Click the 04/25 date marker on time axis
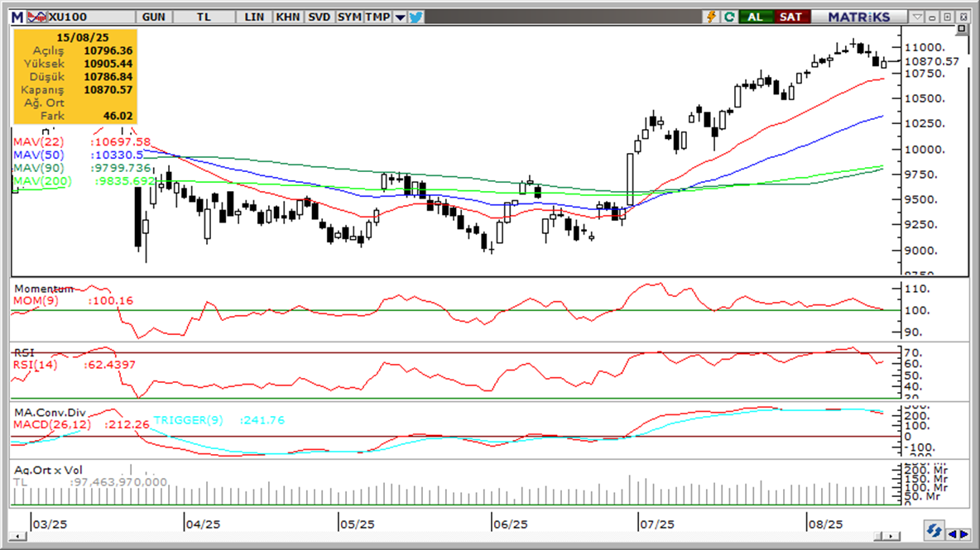The image size is (980, 550). pos(202,524)
